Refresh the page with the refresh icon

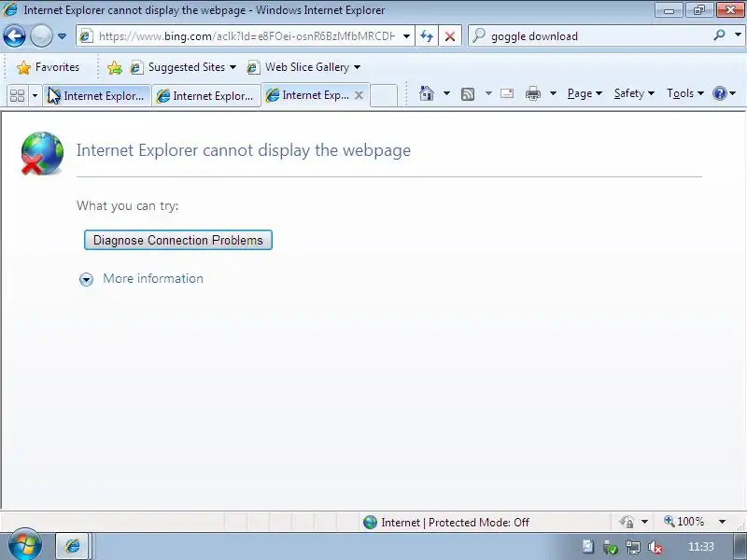coord(427,36)
